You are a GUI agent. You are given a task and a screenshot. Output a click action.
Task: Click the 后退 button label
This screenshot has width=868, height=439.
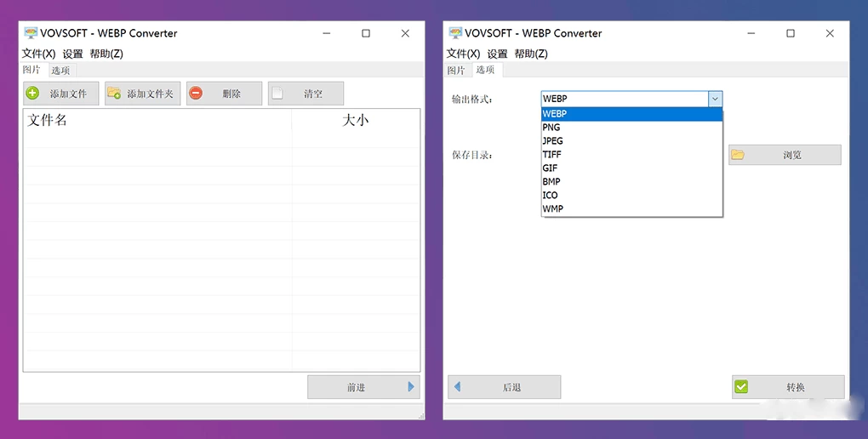[511, 387]
